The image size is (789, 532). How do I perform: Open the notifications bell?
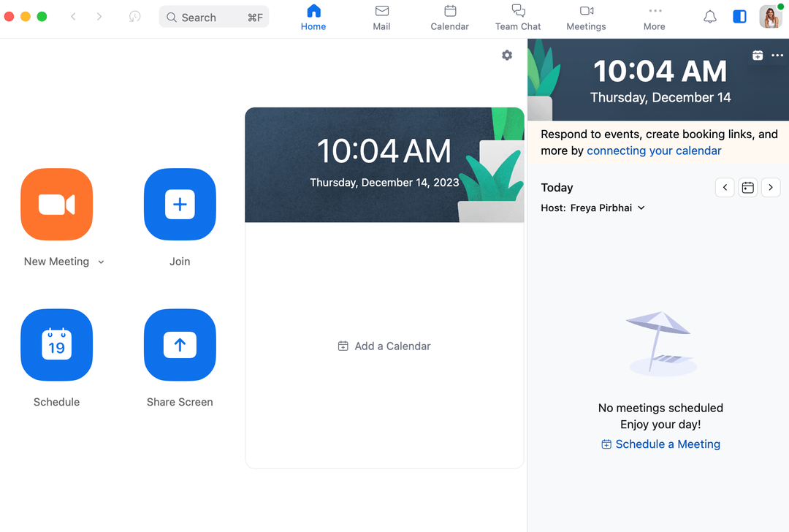tap(709, 16)
